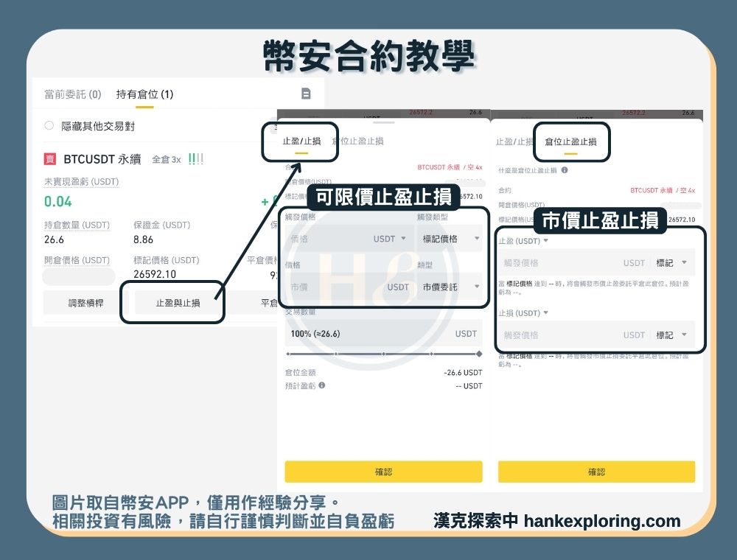Click the 止盈與止損 button
This screenshot has width=737, height=560.
point(178,303)
